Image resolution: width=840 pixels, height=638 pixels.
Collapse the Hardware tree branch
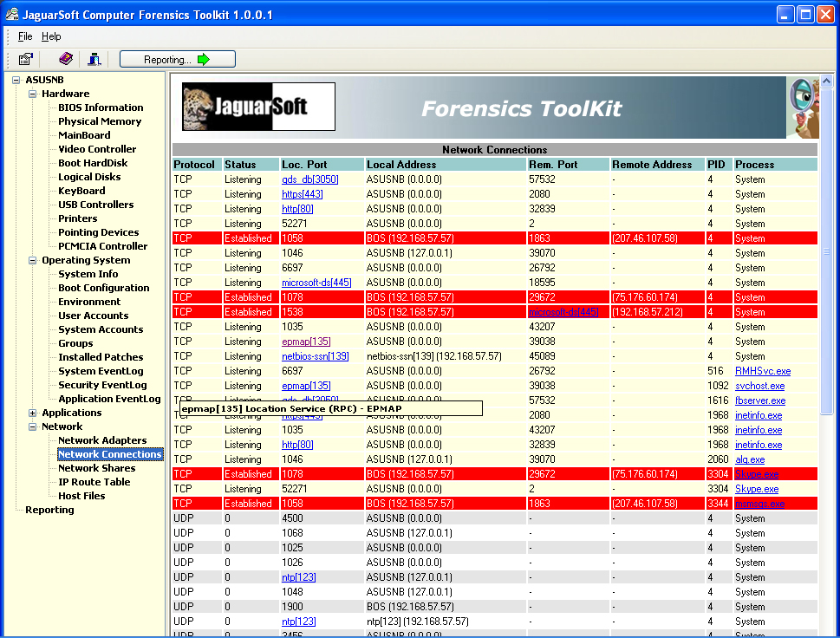[32, 94]
